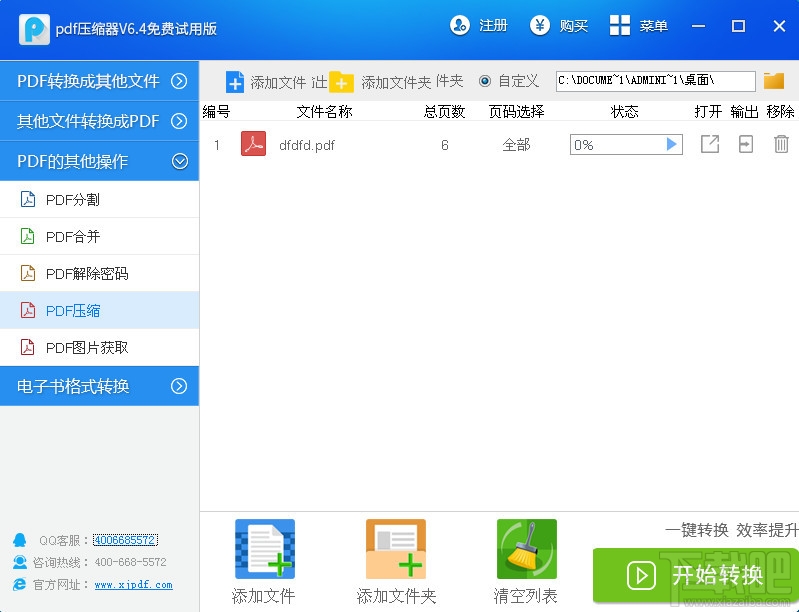Click the PDF解除密码 document icon
This screenshot has height=612, width=799.
[28, 273]
